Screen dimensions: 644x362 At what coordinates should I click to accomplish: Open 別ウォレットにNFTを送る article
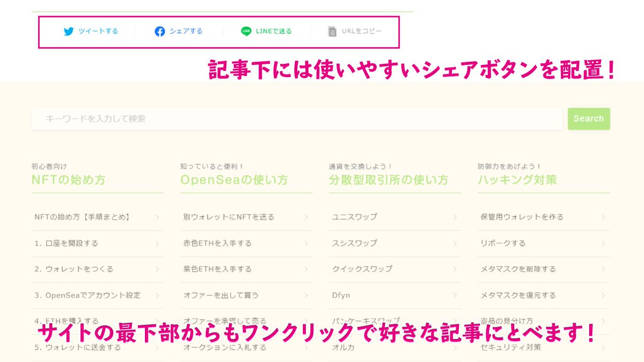pyautogui.click(x=229, y=217)
